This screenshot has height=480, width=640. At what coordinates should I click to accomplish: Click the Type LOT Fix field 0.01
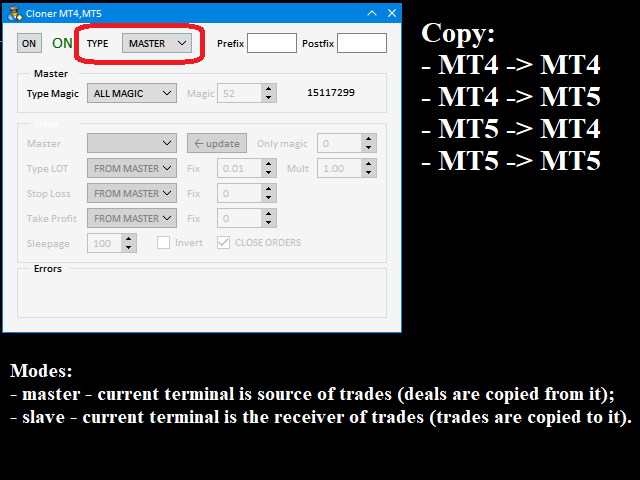coord(239,168)
